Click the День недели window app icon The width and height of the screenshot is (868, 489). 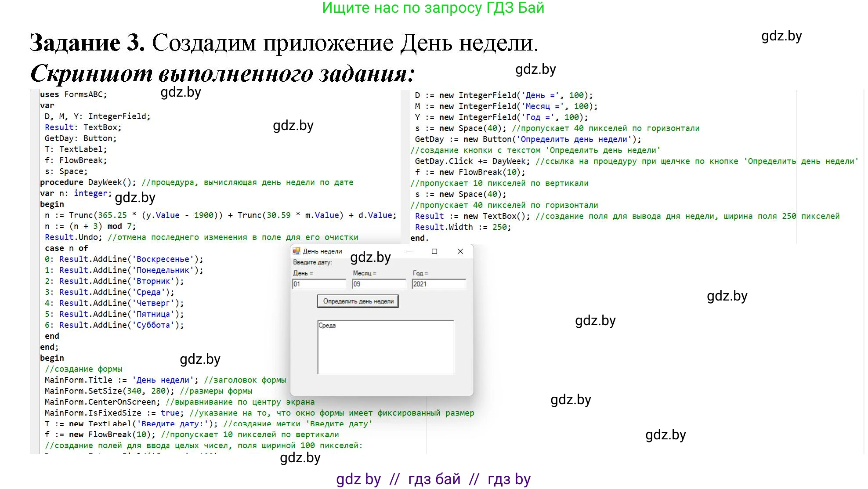tap(297, 251)
